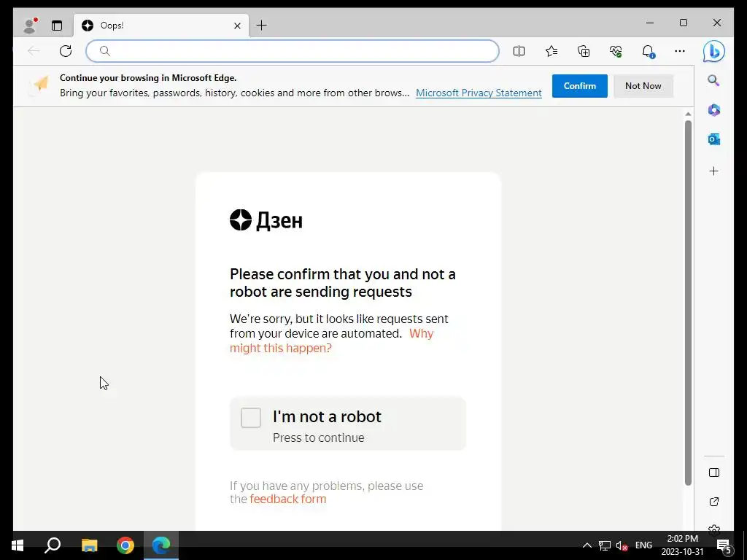Click the Дзен logo

[266, 220]
